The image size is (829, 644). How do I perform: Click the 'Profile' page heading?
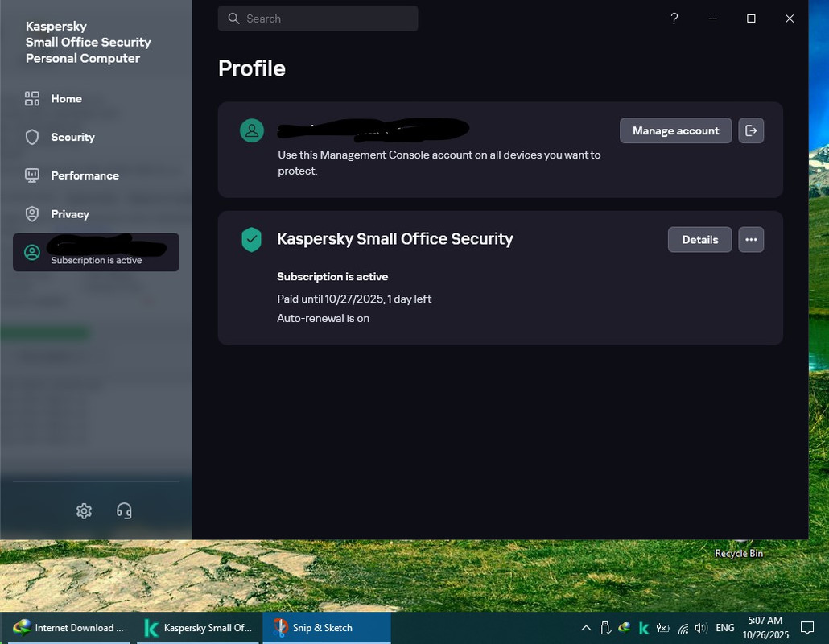(252, 68)
